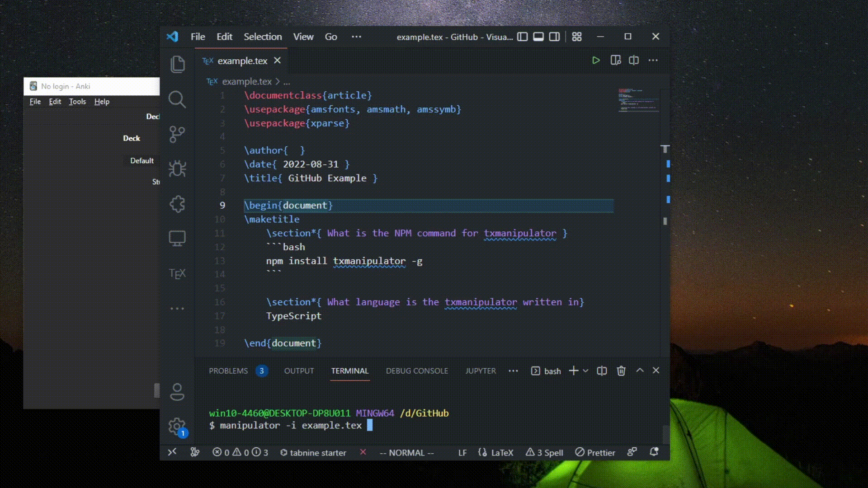The height and width of the screenshot is (488, 868).
Task: Open the LaTeX TeX sidebar icon
Action: (x=177, y=274)
